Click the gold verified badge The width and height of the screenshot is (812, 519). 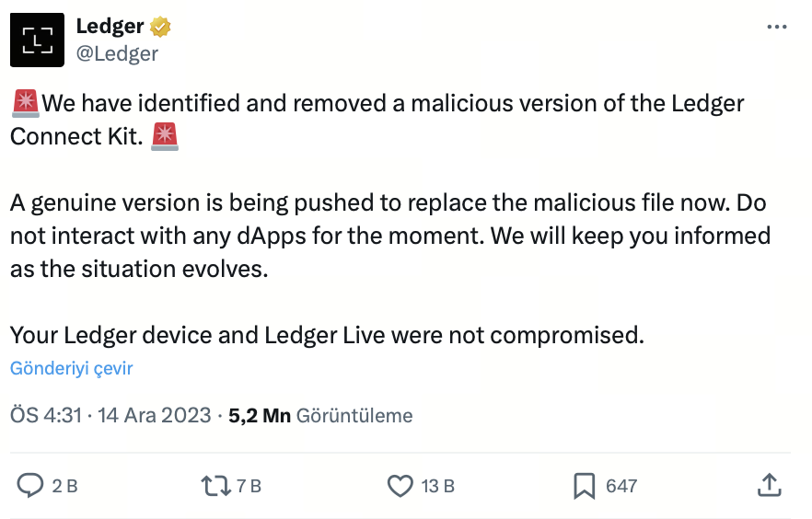click(161, 28)
